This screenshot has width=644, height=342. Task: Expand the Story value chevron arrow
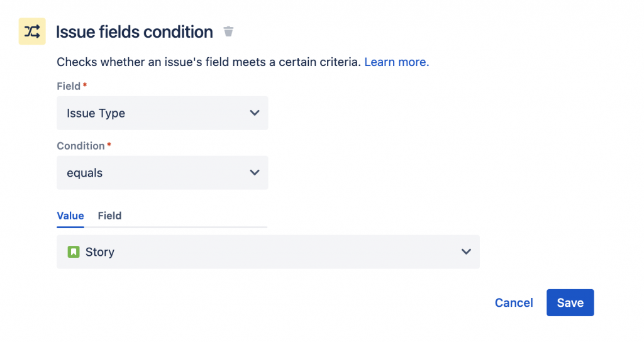point(466,251)
